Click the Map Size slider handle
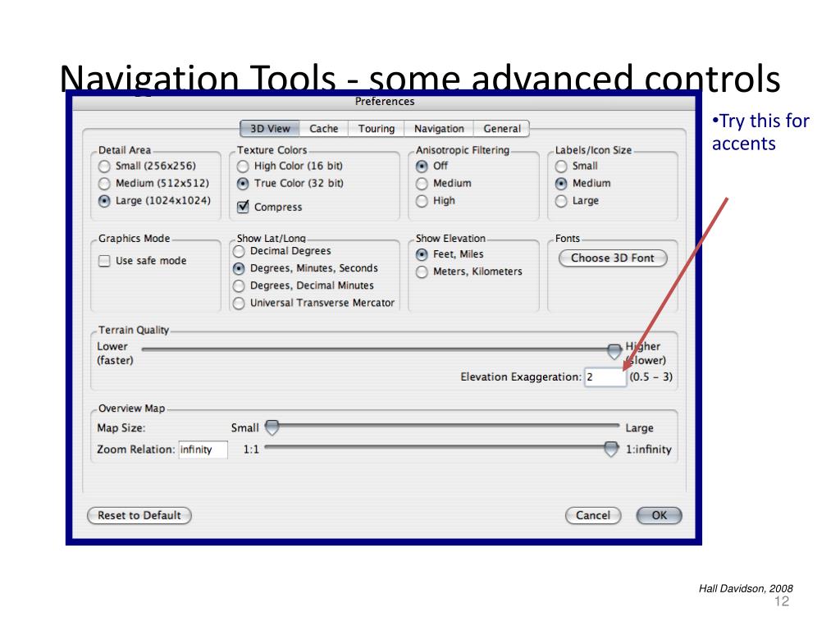This screenshot has height=630, width=840. click(272, 427)
